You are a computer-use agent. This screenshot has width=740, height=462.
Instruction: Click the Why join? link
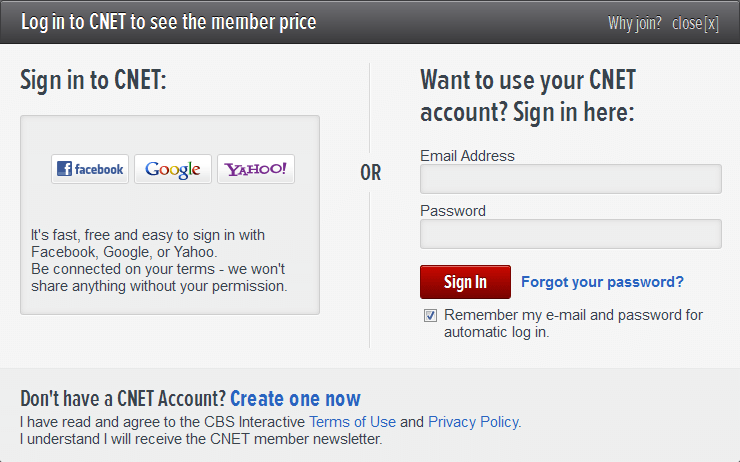pyautogui.click(x=634, y=23)
